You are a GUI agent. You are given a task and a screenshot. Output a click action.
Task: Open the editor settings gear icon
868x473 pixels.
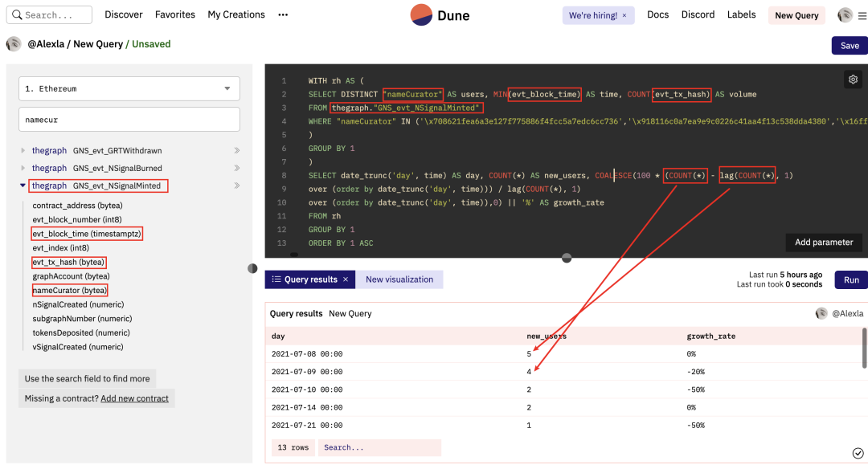pyautogui.click(x=853, y=80)
